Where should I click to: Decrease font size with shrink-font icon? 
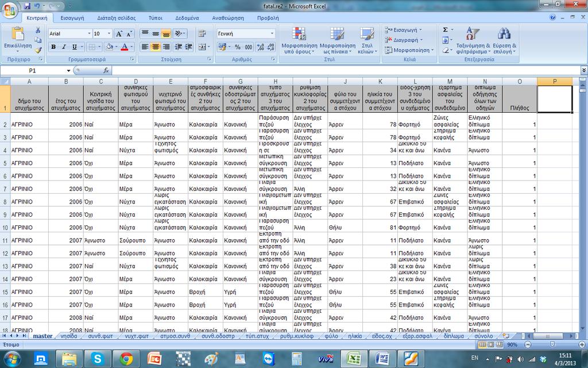pos(129,34)
